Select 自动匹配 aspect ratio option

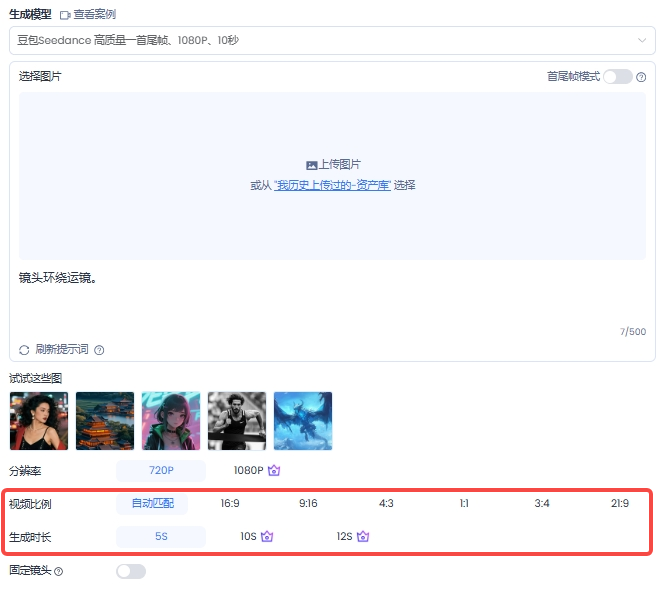(x=152, y=504)
